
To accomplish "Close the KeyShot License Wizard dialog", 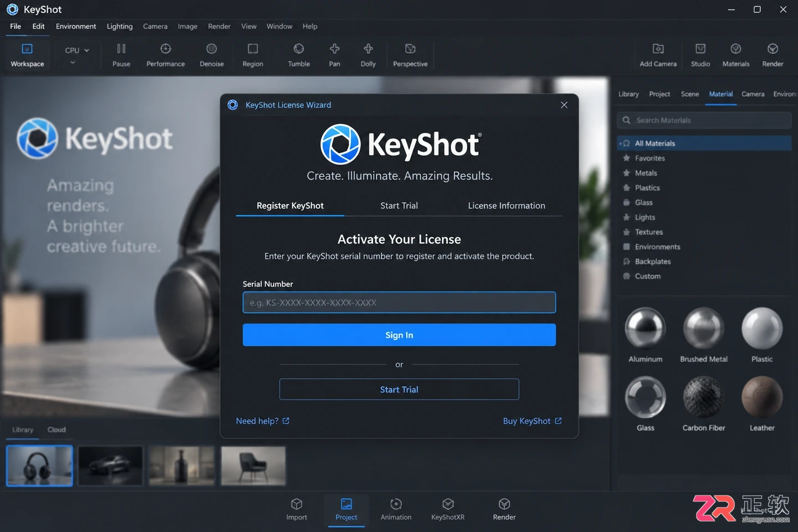I will pos(564,105).
